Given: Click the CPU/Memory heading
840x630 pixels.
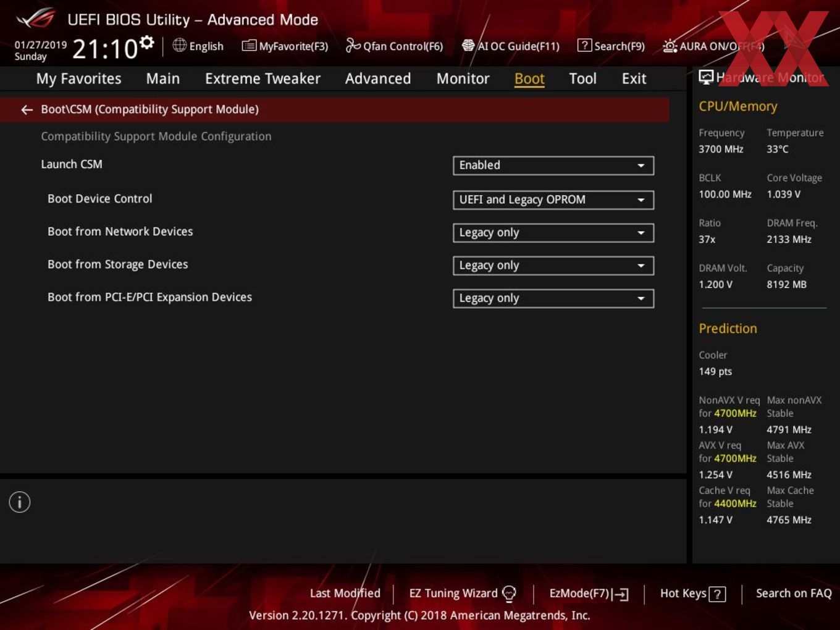Looking at the screenshot, I should [738, 106].
